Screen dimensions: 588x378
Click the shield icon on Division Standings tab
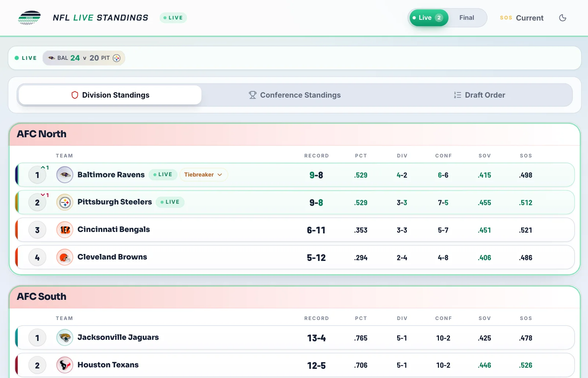pos(75,95)
